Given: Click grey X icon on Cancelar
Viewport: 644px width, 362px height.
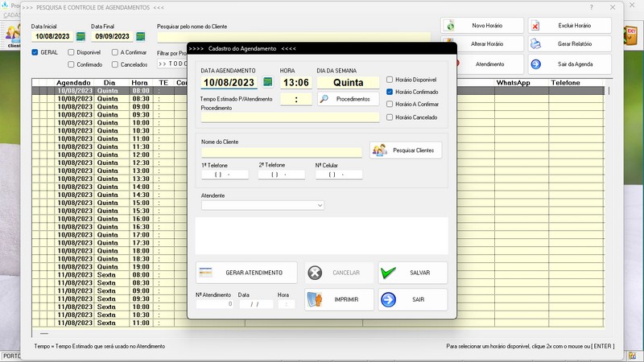Looking at the screenshot, I should coord(315,273).
